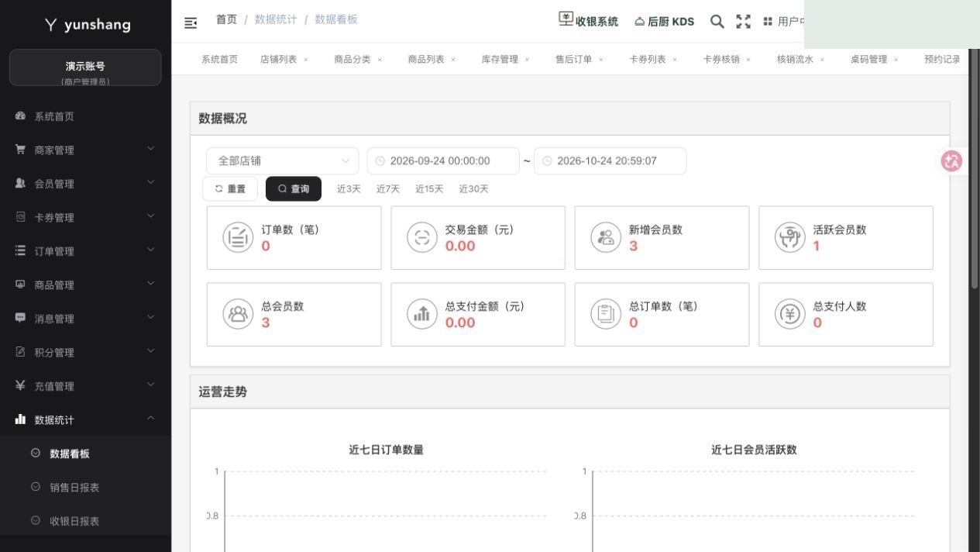
Task: Click the 订单数 card icon
Action: pos(238,237)
